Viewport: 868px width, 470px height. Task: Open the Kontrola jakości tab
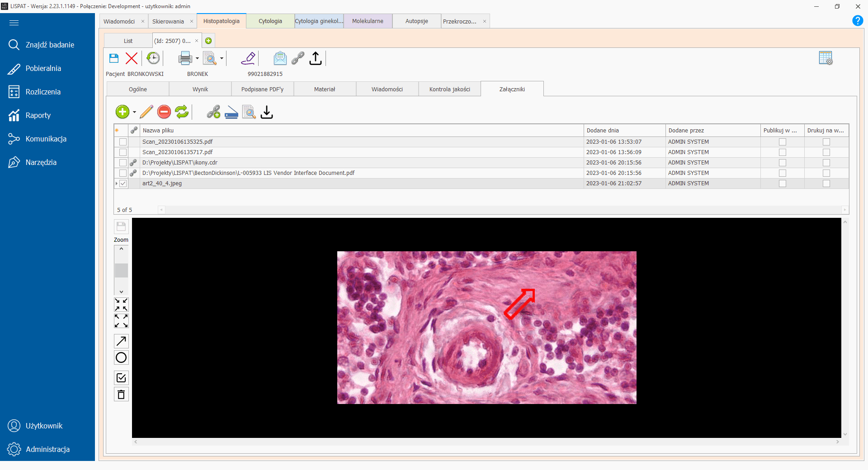(449, 89)
